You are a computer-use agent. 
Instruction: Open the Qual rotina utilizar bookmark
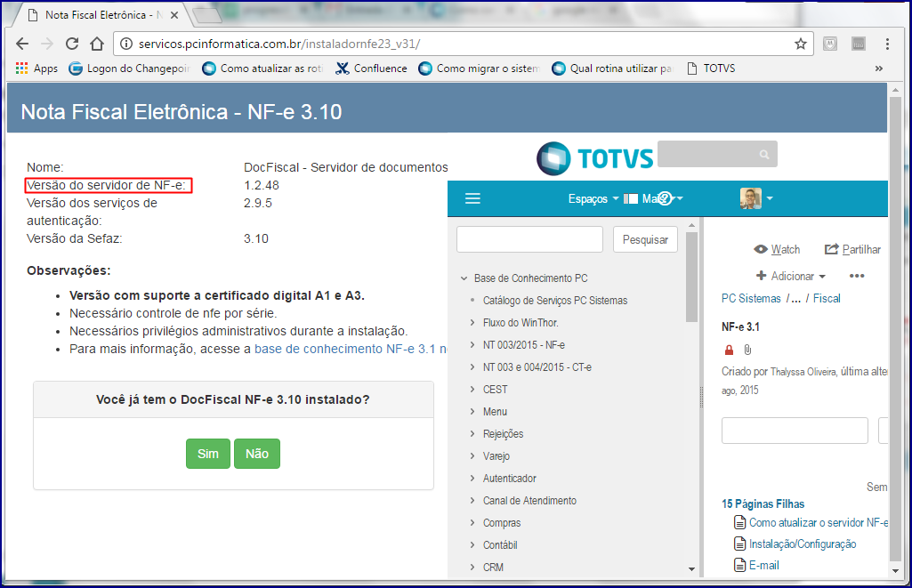click(612, 68)
